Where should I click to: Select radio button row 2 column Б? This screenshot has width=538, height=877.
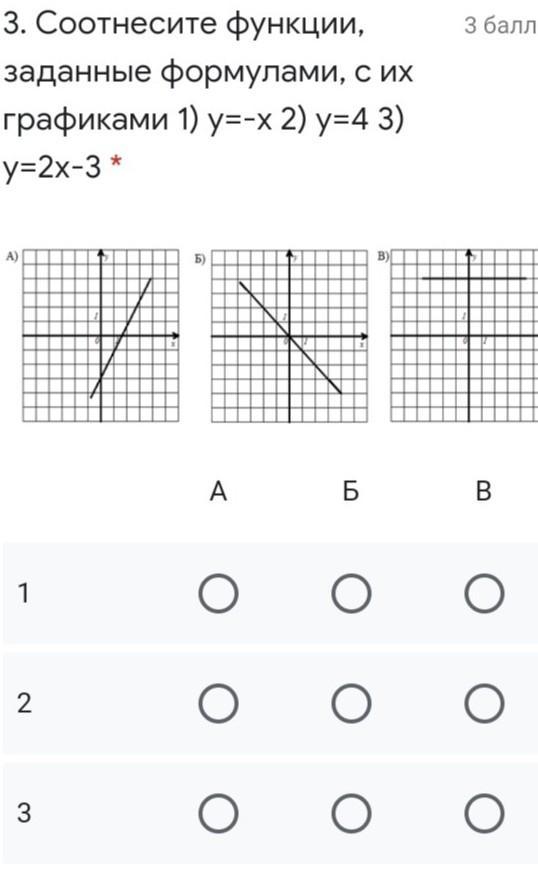pyautogui.click(x=351, y=703)
